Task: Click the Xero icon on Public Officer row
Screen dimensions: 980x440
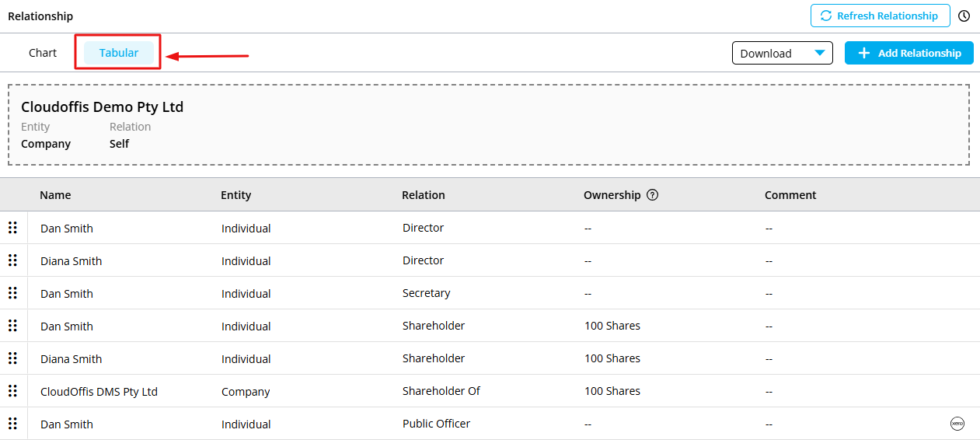Action: pyautogui.click(x=957, y=424)
